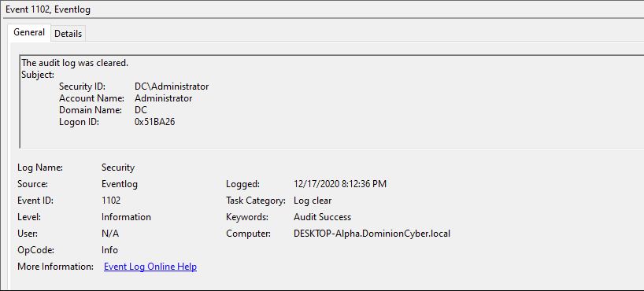Open the Event Log Online Help link
The width and height of the screenshot is (644, 291).
coord(150,267)
